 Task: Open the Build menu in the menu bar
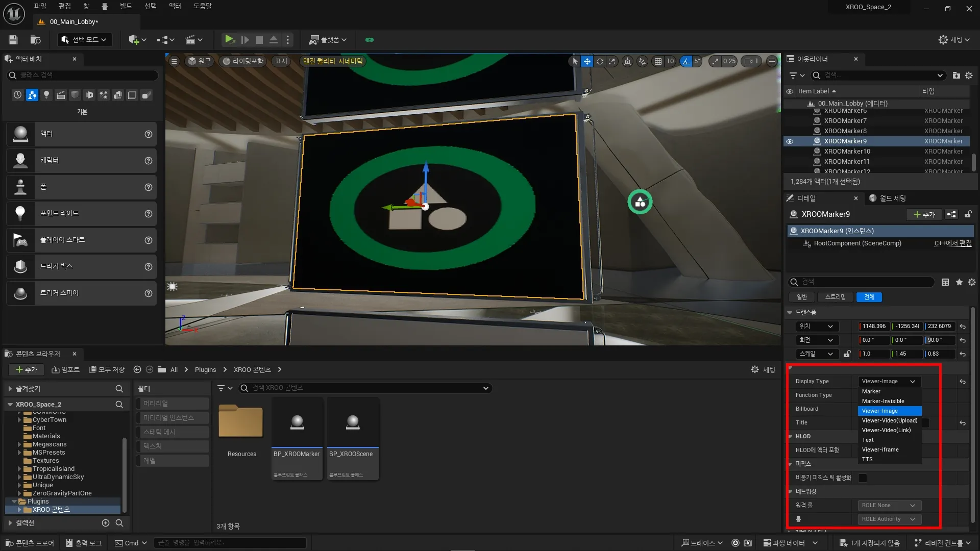click(126, 6)
